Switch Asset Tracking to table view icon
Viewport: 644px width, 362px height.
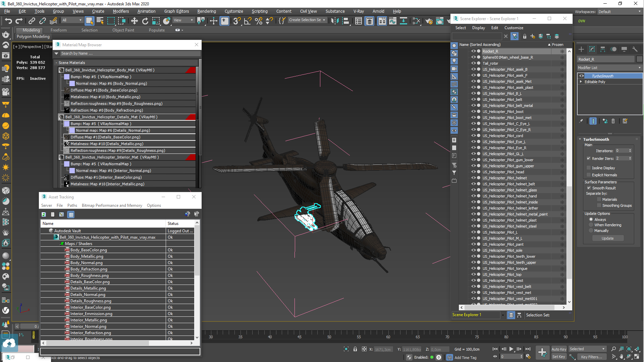(71, 215)
